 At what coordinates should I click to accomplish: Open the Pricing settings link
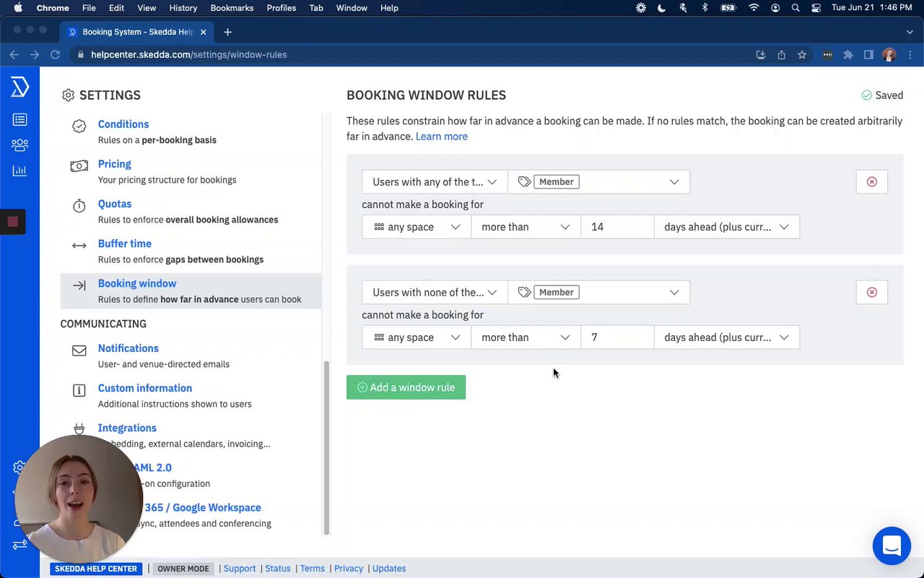pos(115,164)
